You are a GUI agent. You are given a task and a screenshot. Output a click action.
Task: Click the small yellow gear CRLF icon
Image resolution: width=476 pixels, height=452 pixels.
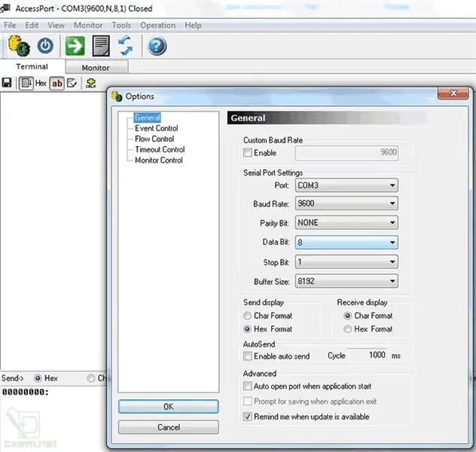click(91, 83)
